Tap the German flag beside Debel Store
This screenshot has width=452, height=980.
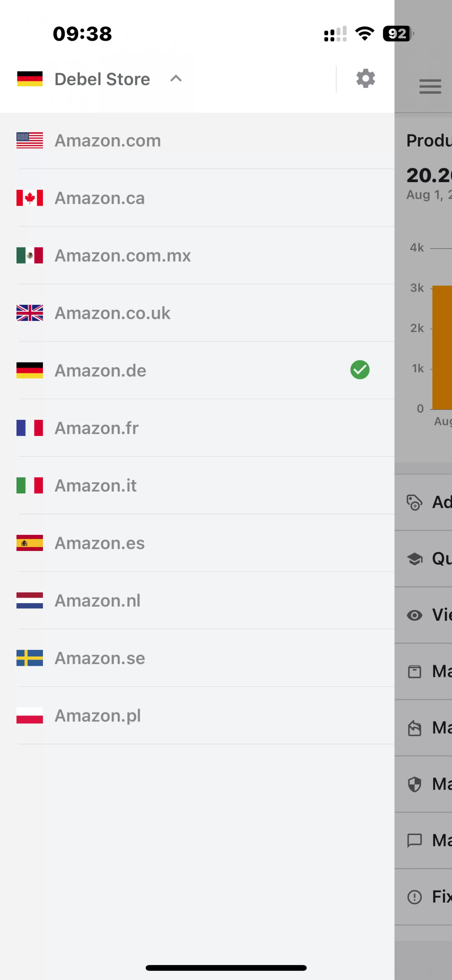[30, 79]
